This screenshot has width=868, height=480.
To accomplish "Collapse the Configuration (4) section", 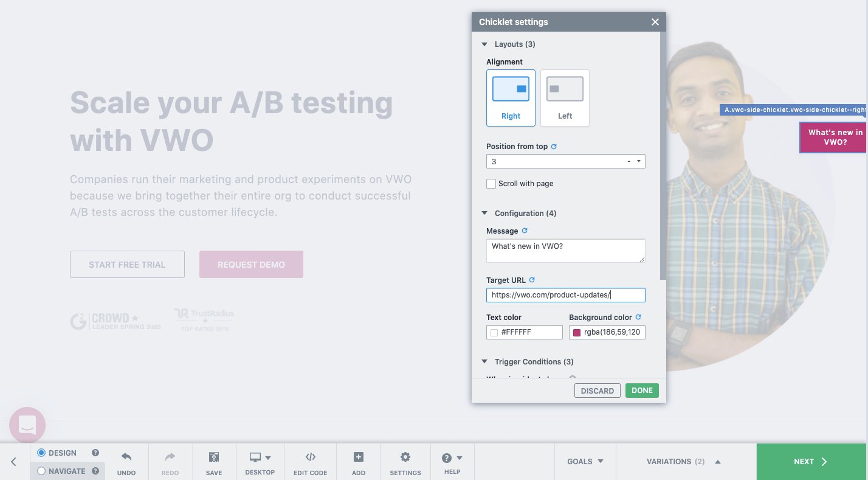I will (x=484, y=214).
